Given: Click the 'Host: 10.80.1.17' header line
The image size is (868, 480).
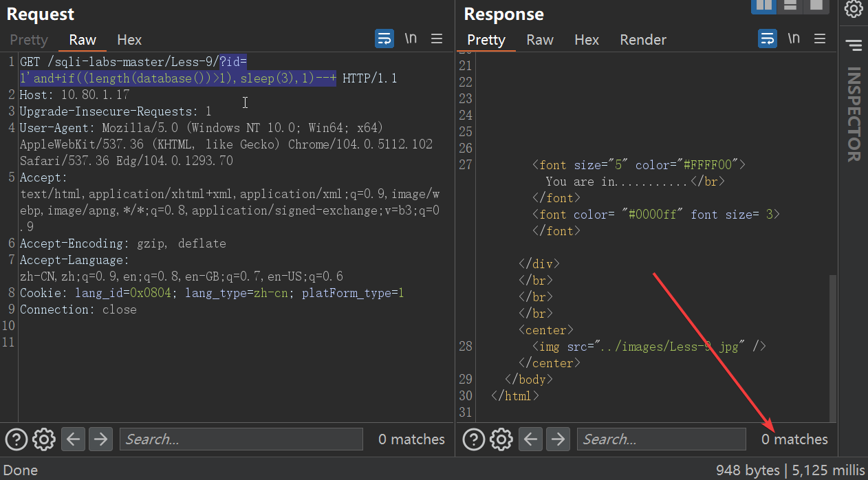Looking at the screenshot, I should pyautogui.click(x=74, y=95).
